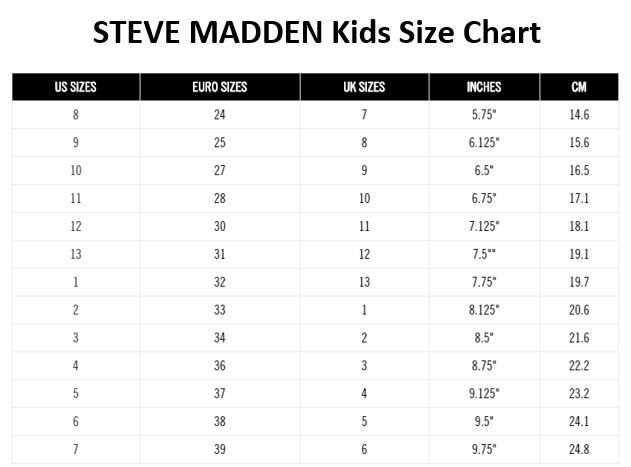631x467 pixels.
Task: Select Euro size 39 cell
Action: coord(220,449)
